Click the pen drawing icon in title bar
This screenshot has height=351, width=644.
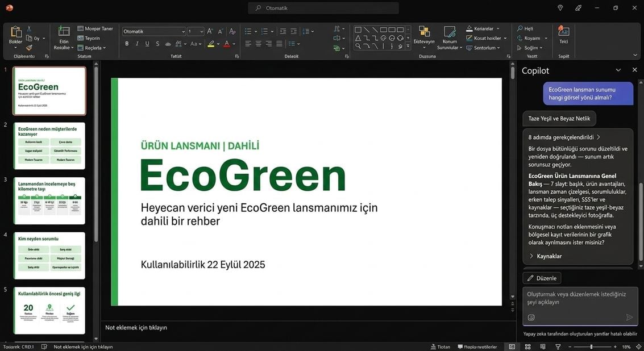coord(578,8)
